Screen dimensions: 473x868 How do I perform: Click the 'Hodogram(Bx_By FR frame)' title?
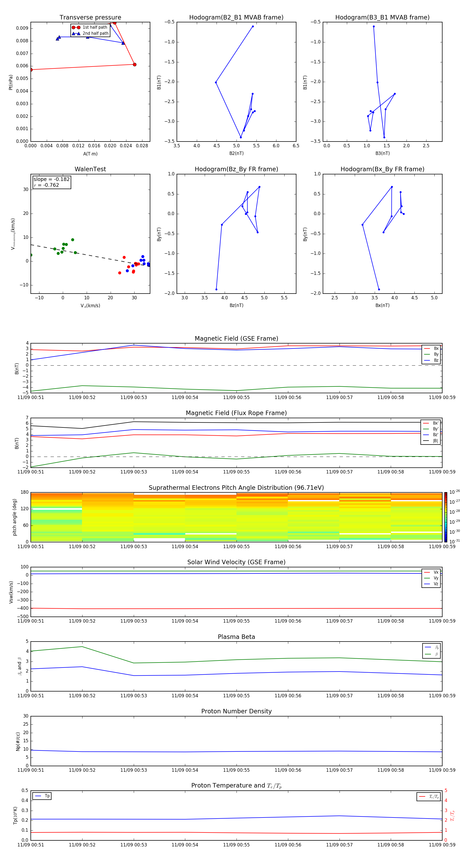382,169
